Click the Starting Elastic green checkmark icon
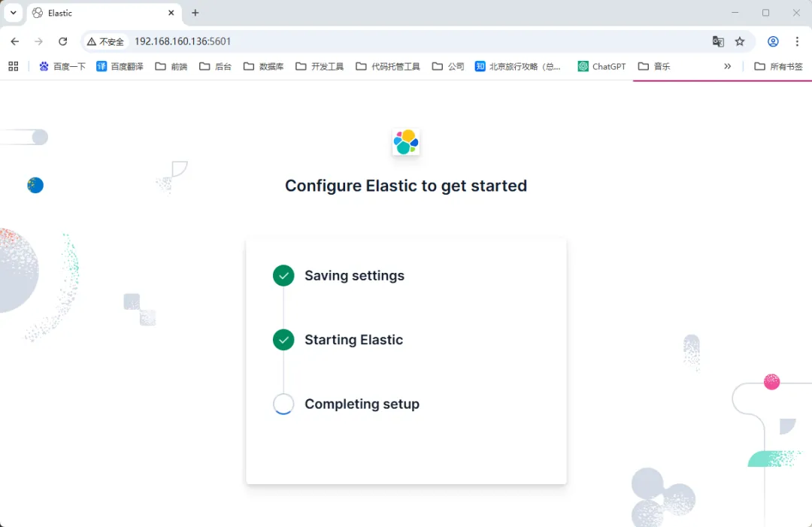The width and height of the screenshot is (812, 527). [283, 340]
